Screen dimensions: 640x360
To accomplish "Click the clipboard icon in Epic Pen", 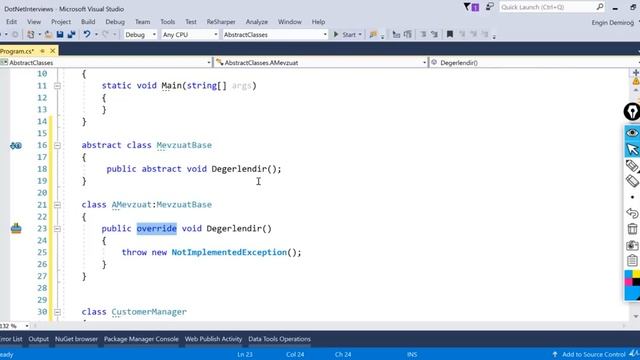I will (632, 260).
